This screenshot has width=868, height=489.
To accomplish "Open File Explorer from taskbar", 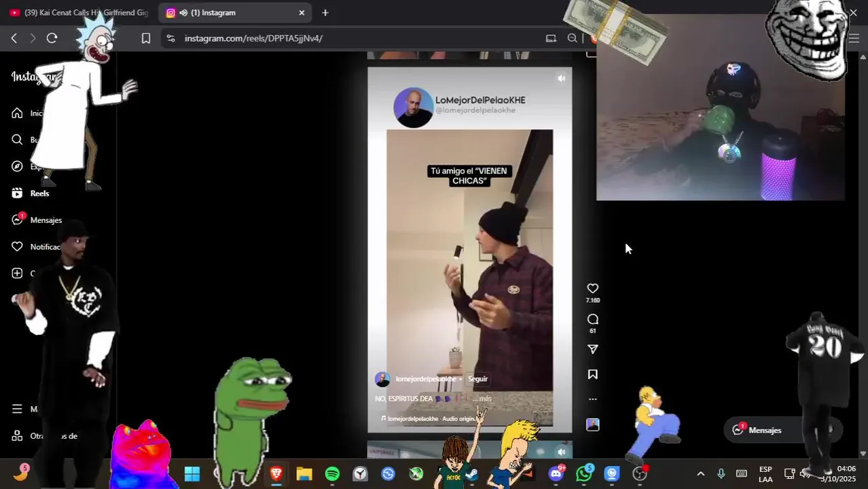I will pyautogui.click(x=304, y=473).
